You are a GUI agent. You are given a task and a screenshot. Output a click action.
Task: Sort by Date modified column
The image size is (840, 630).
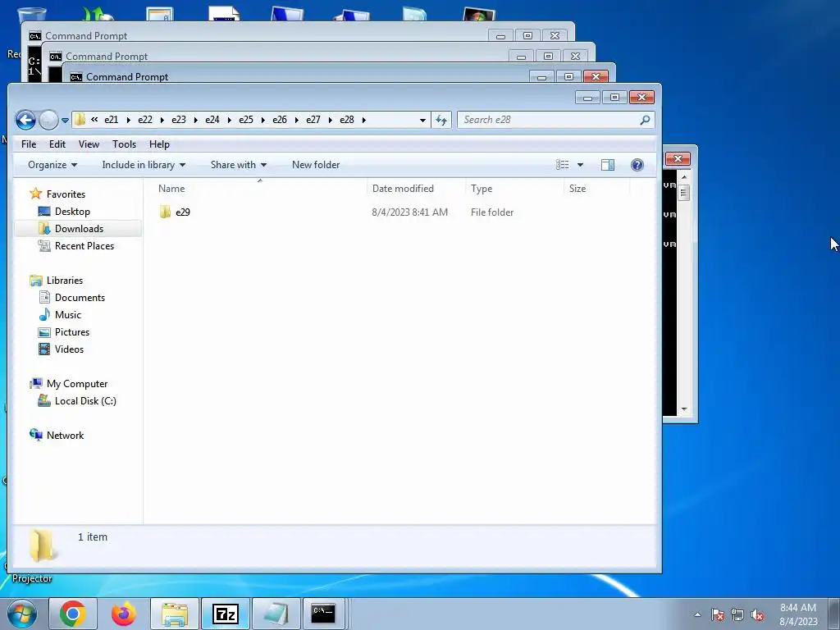tap(416, 189)
